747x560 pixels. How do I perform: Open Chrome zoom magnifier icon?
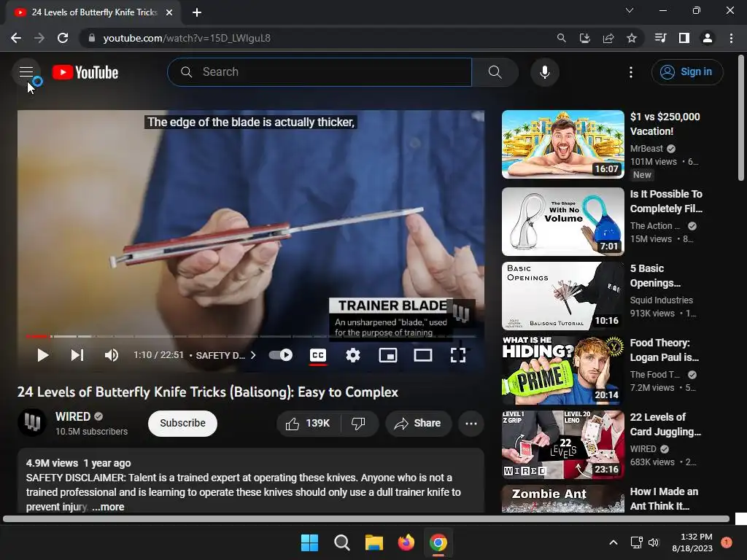(x=561, y=38)
